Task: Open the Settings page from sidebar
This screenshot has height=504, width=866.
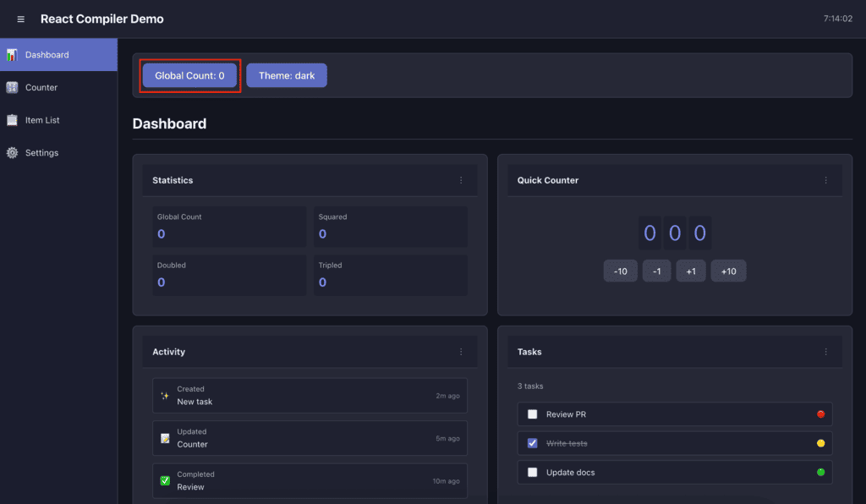Action: tap(41, 153)
